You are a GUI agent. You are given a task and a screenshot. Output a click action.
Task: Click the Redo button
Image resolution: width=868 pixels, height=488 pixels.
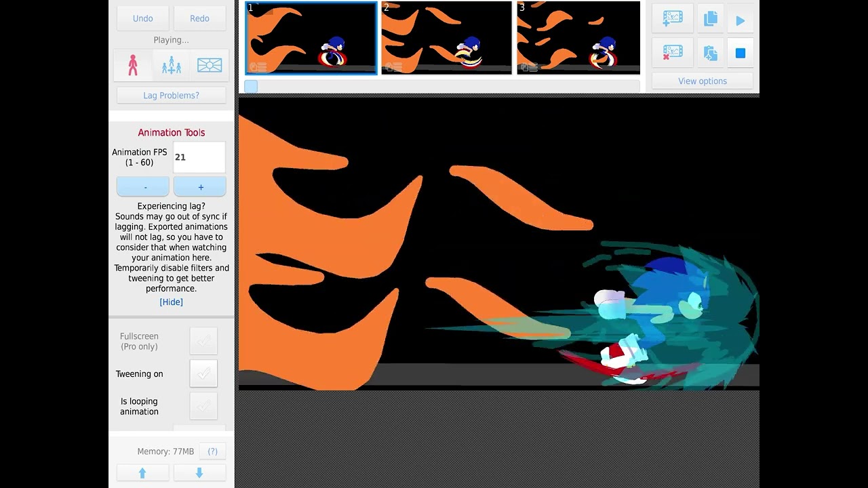pyautogui.click(x=199, y=18)
